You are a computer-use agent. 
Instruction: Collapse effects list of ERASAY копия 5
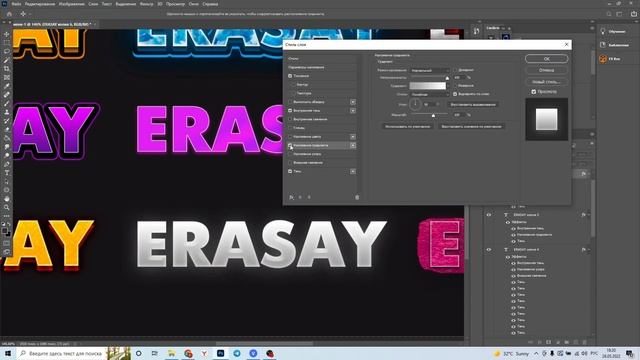click(589, 215)
